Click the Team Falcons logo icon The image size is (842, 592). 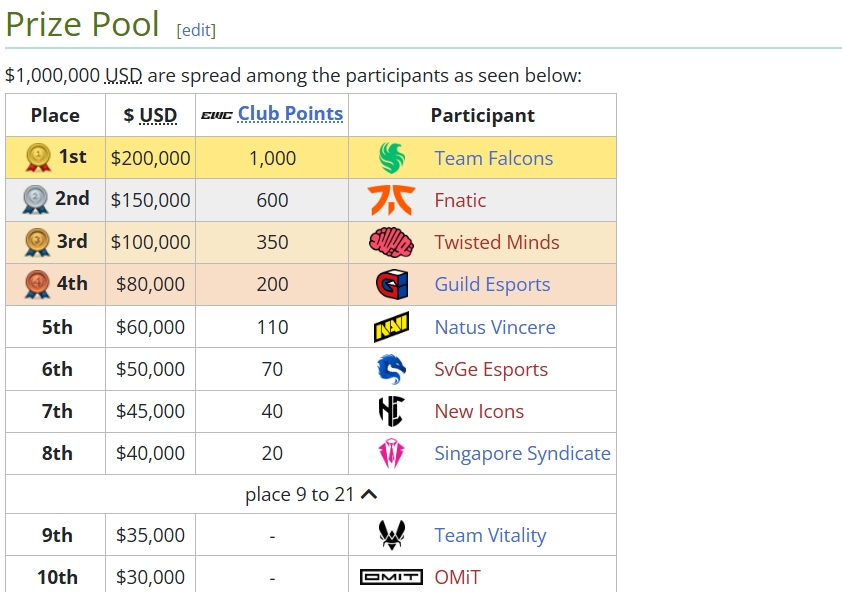[391, 158]
